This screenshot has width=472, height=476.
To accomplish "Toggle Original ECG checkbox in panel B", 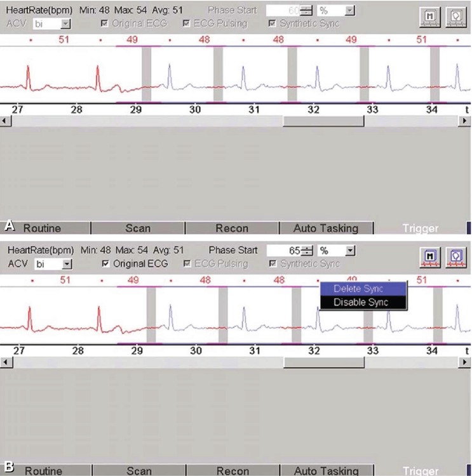I will coord(106,263).
